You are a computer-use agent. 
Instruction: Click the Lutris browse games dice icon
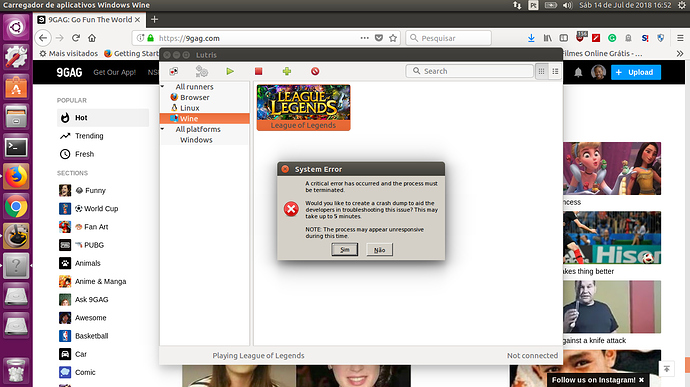click(x=174, y=71)
